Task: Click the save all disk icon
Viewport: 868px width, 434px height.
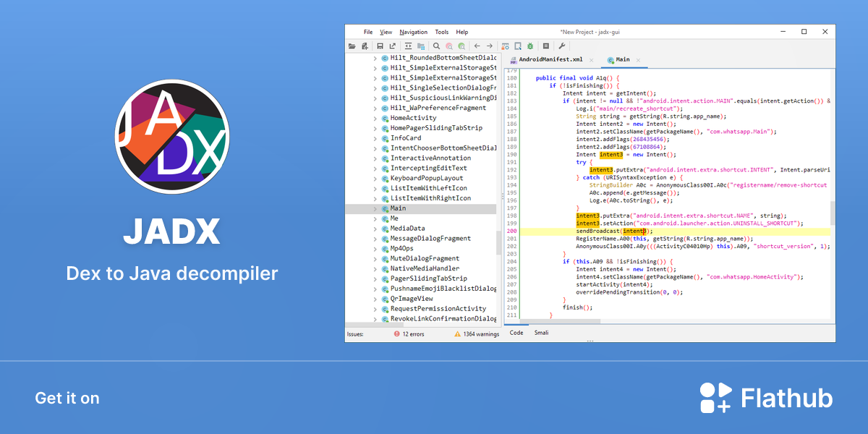Action: [x=380, y=46]
